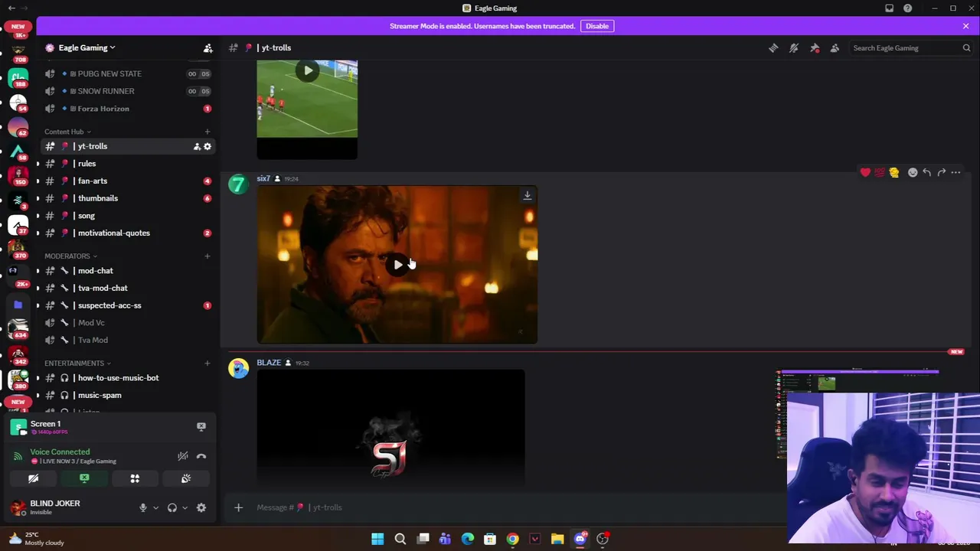The height and width of the screenshot is (551, 980).
Task: Open Discord help
Action: (907, 8)
